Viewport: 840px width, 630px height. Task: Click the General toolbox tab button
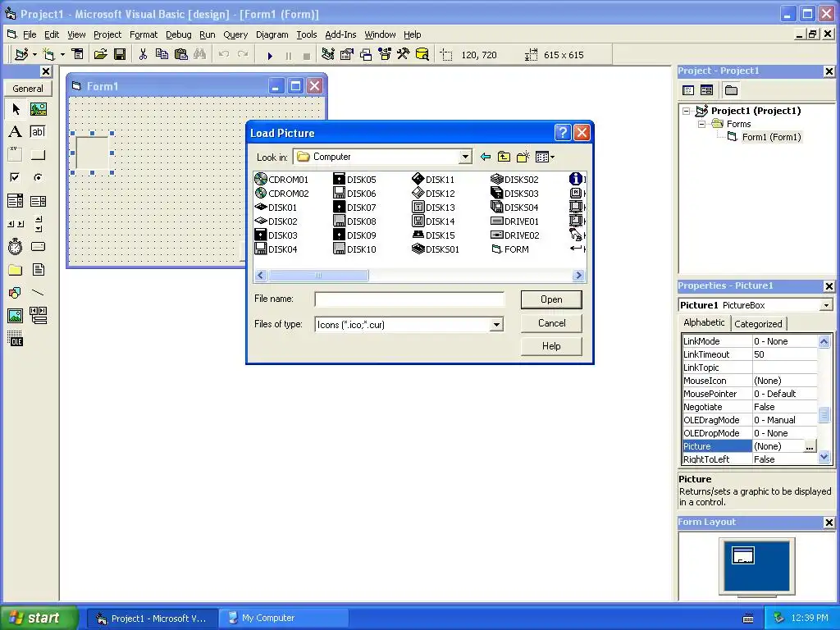pos(28,89)
